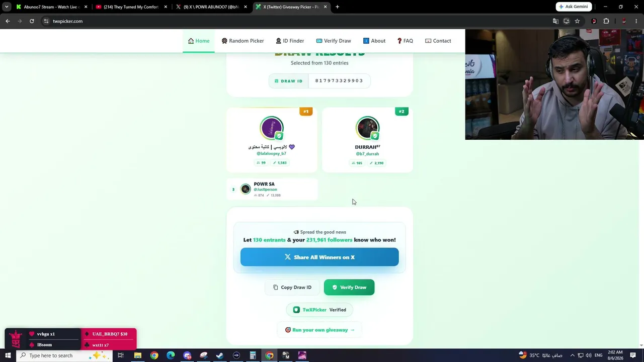
Task: Click the TwXPicker Verified badge
Action: pyautogui.click(x=319, y=310)
